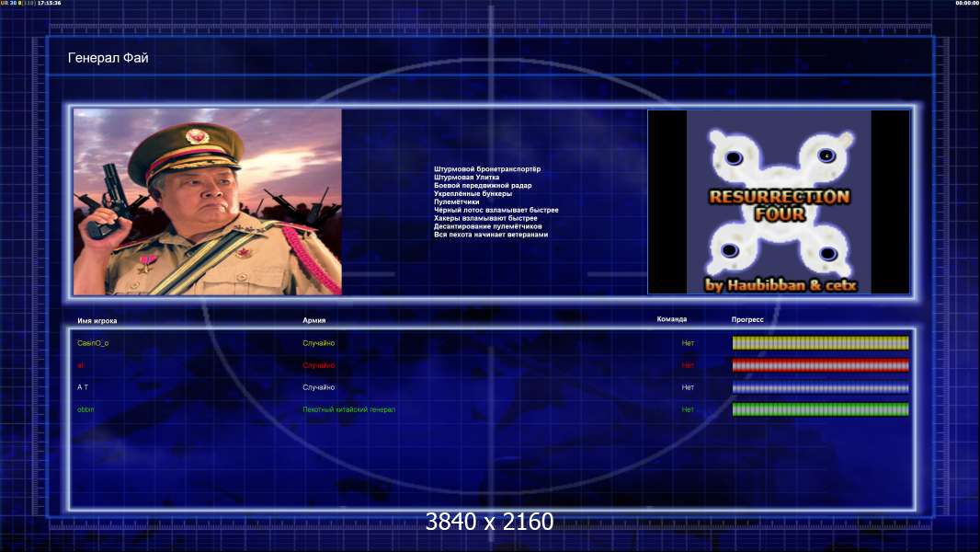Click the 'Прогресс' column header
Screen dimensions: 980x552
click(x=746, y=319)
